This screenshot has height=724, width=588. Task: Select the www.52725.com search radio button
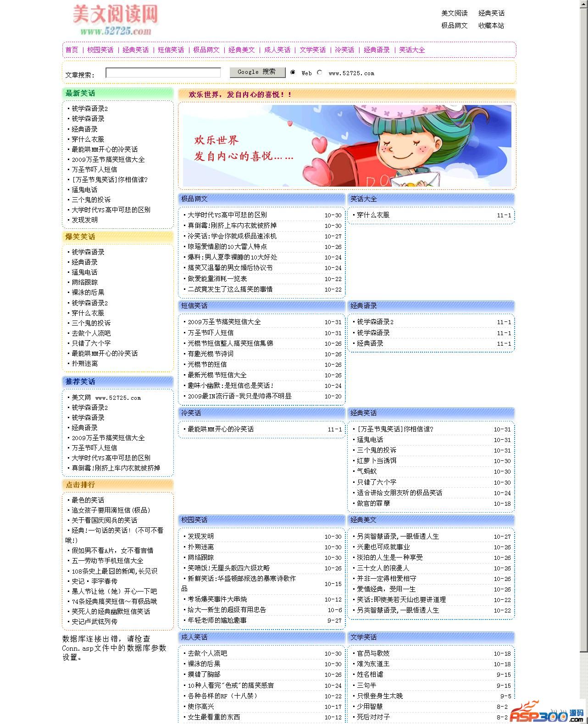(x=319, y=72)
